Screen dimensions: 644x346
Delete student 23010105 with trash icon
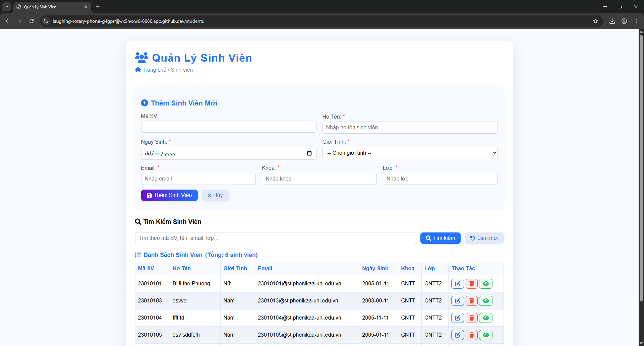pos(471,335)
